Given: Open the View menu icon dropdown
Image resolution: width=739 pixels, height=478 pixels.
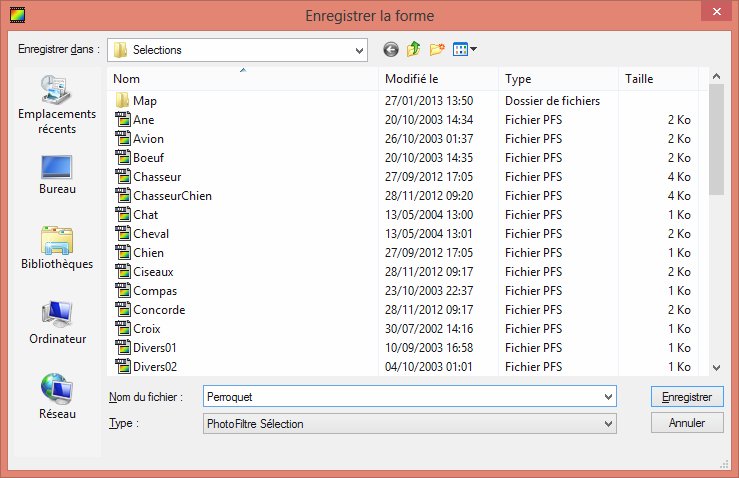Looking at the screenshot, I should click(x=465, y=49).
